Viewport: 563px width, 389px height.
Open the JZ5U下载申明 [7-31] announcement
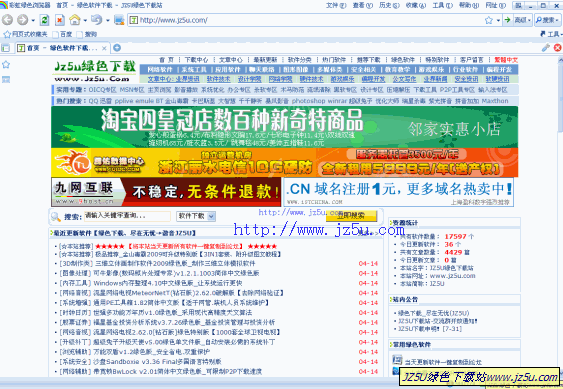pyautogui.click(x=430, y=329)
